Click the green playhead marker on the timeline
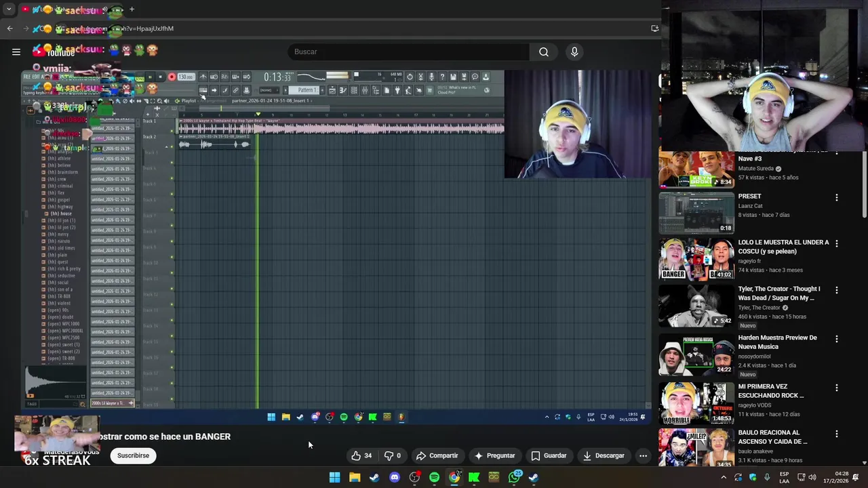This screenshot has height=488, width=868. point(258,114)
